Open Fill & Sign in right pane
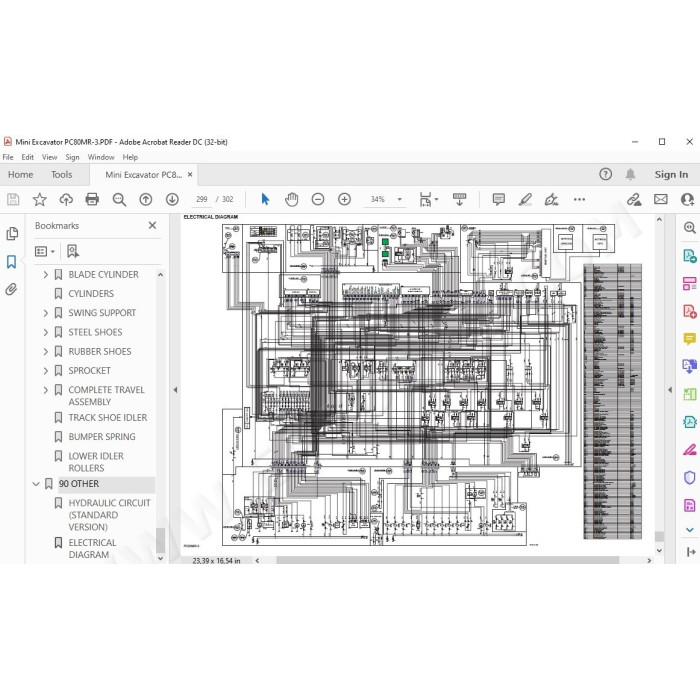Viewport: 700px width, 700px height. 689,450
